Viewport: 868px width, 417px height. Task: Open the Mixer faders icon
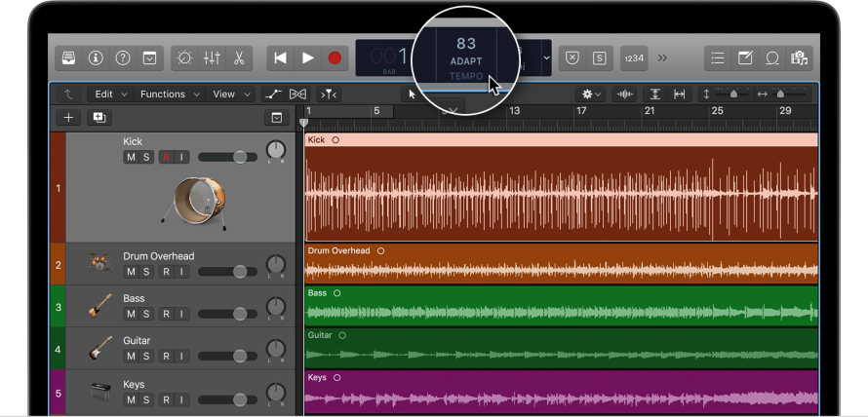coord(212,58)
